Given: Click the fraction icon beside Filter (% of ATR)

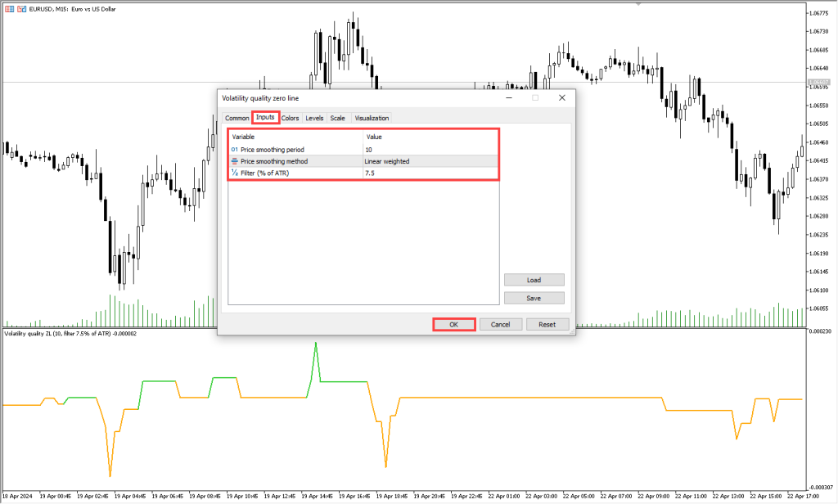Looking at the screenshot, I should 234,173.
